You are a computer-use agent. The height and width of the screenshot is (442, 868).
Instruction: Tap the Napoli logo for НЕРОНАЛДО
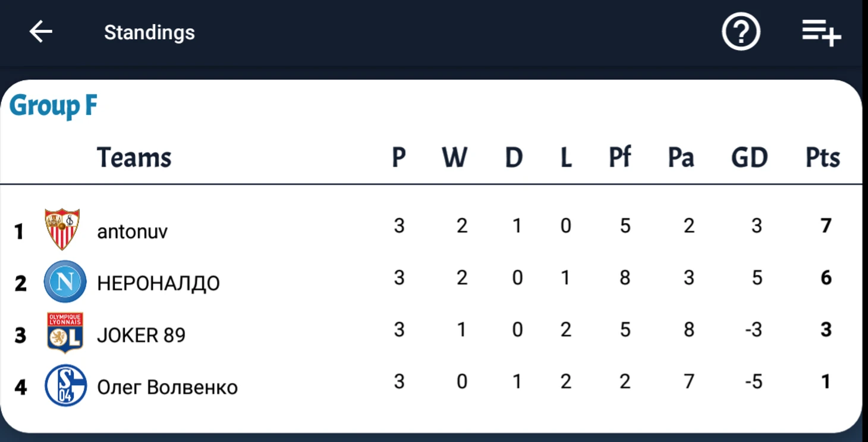coord(65,281)
